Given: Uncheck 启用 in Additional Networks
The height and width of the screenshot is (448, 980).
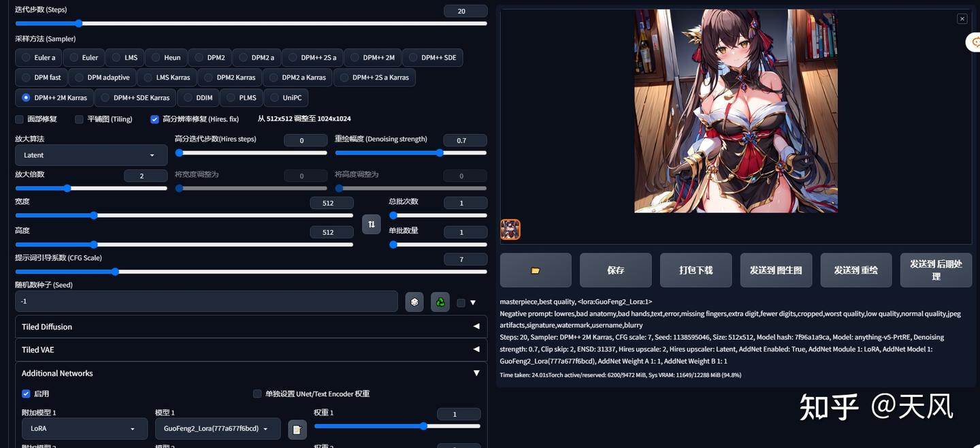Looking at the screenshot, I should (26, 394).
